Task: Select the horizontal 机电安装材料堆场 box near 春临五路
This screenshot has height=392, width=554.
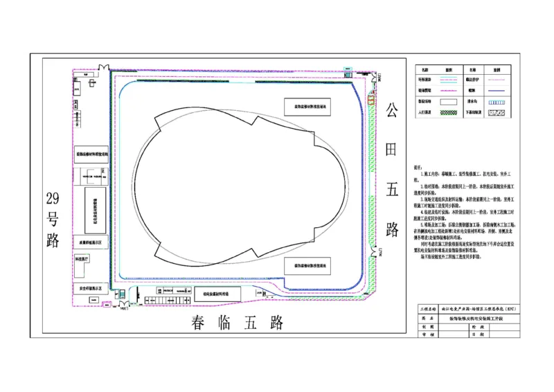Action: (216, 294)
